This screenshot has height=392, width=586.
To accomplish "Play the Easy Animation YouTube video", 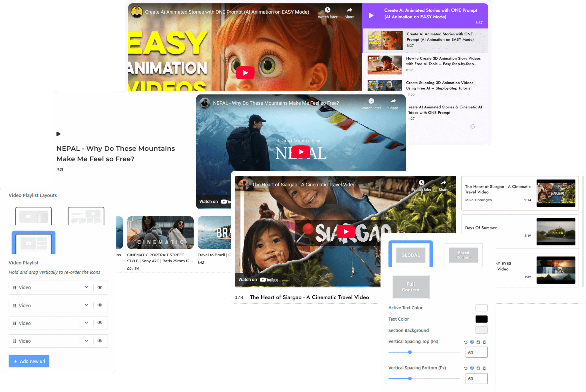I will [x=245, y=73].
